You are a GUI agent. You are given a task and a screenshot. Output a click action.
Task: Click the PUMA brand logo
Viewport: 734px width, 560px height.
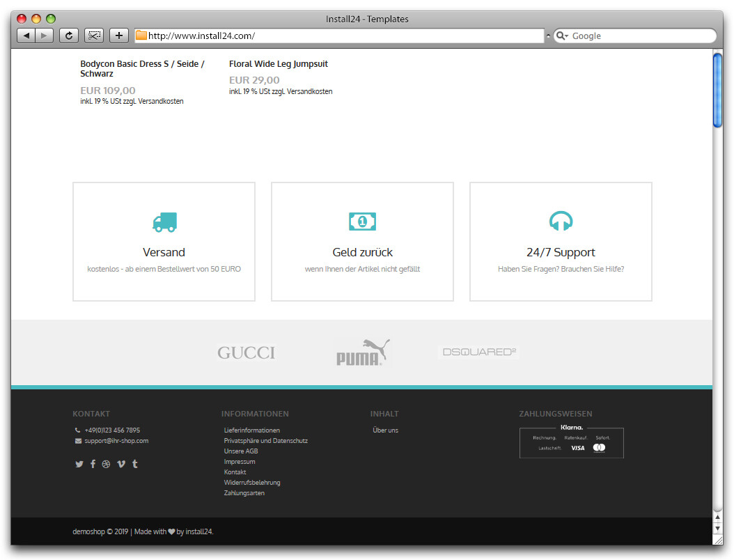pyautogui.click(x=362, y=352)
